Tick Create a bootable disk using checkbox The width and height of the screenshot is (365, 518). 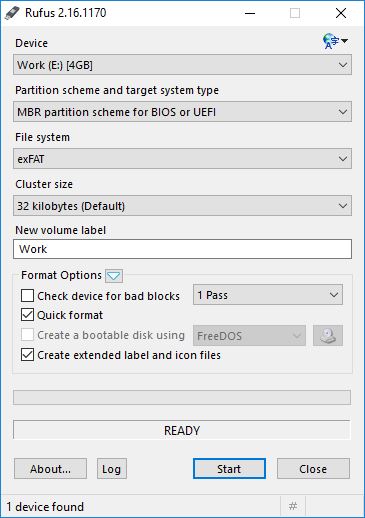[27, 335]
